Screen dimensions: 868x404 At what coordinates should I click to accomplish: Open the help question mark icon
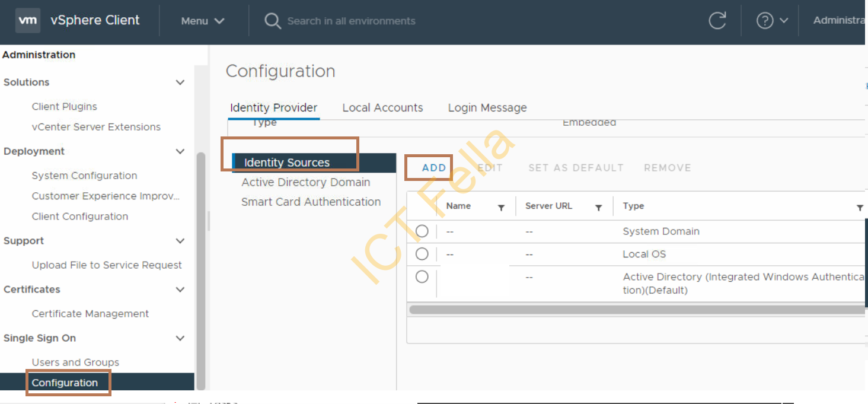coord(765,21)
